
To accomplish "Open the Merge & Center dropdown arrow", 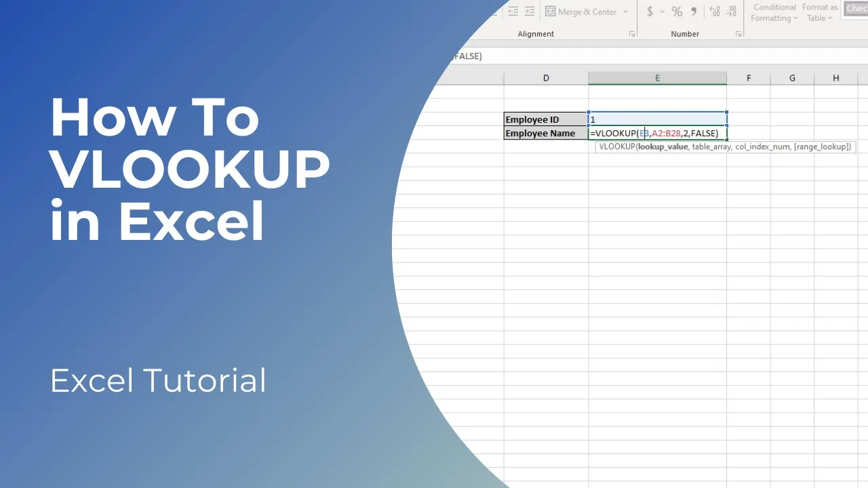I will coord(625,12).
